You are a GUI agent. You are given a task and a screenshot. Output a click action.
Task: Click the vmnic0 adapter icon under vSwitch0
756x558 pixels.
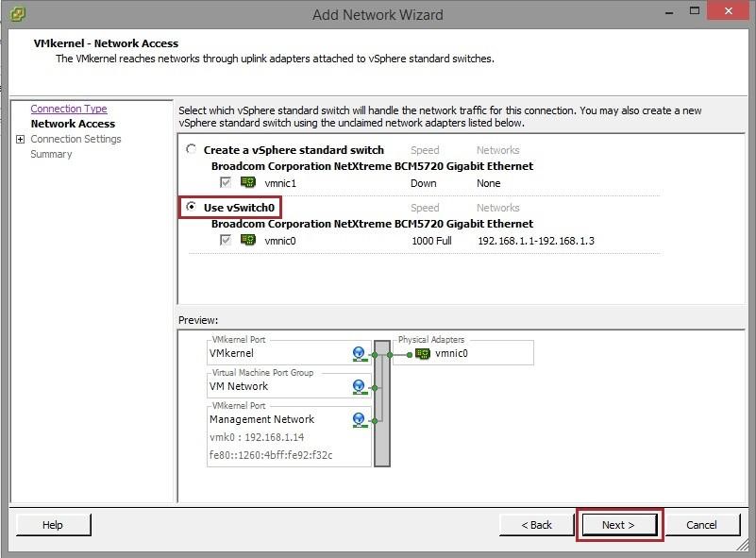pyautogui.click(x=248, y=240)
